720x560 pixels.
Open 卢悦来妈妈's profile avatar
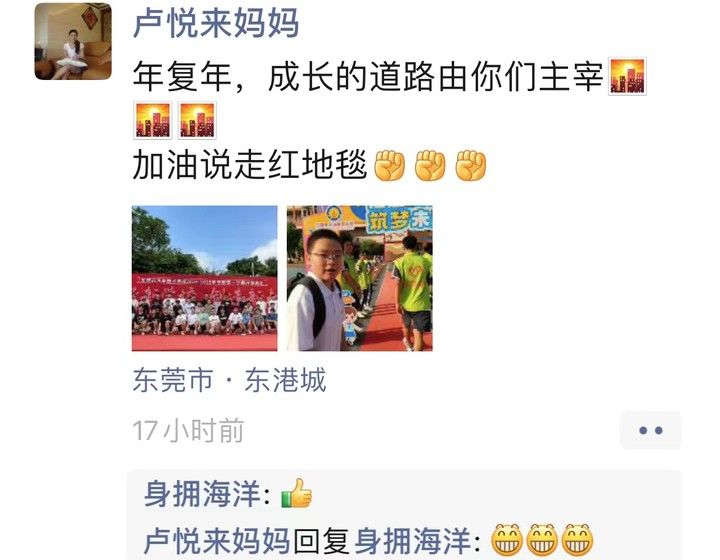[x=73, y=41]
